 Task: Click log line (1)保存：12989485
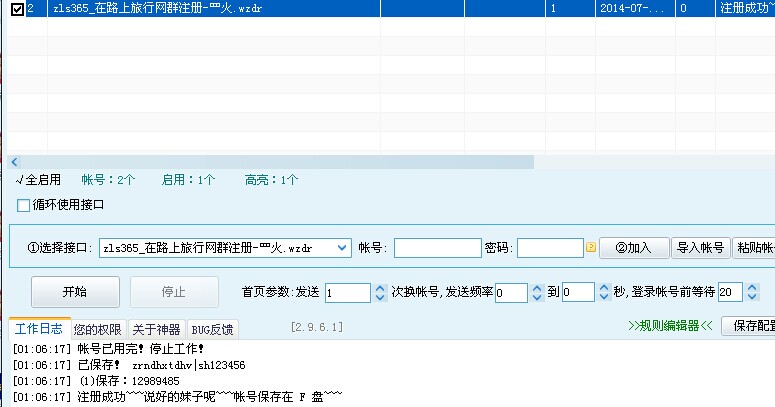(x=96, y=381)
